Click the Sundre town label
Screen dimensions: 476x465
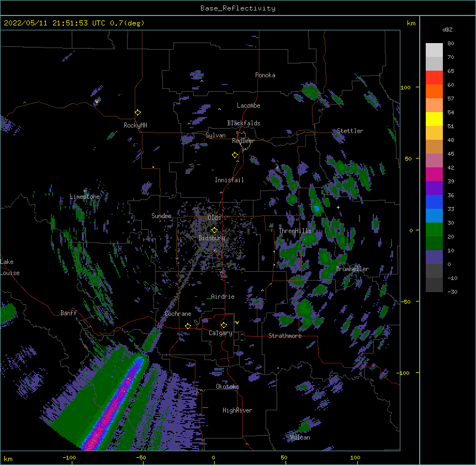pos(161,216)
